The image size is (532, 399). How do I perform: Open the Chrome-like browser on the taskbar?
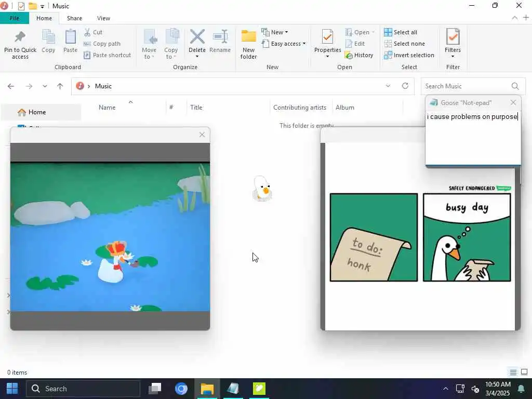pyautogui.click(x=181, y=389)
